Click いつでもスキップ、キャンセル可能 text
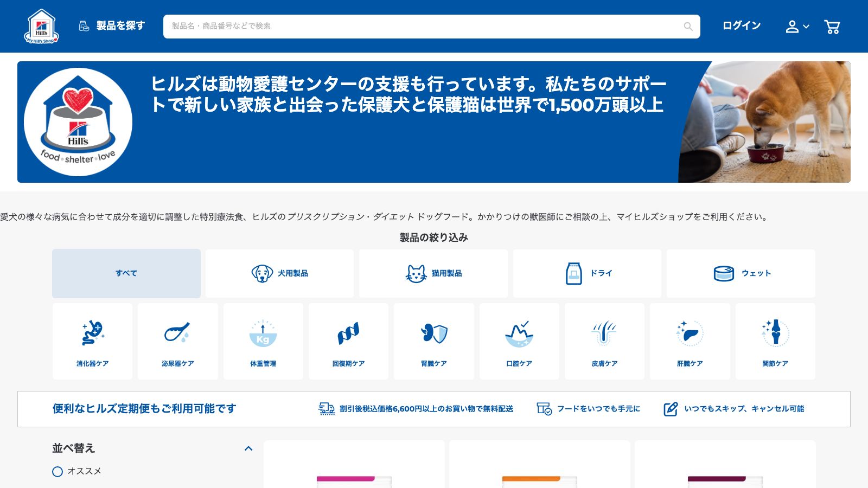 pos(744,409)
